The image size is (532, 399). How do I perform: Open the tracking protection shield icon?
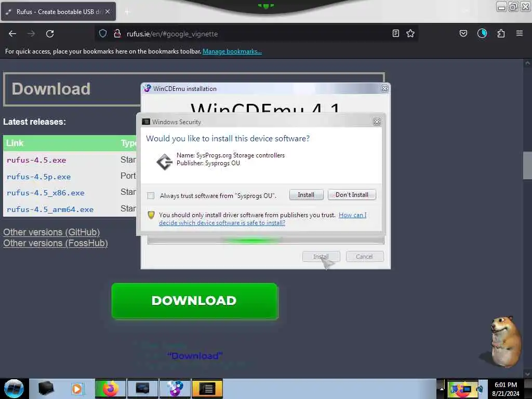point(103,33)
